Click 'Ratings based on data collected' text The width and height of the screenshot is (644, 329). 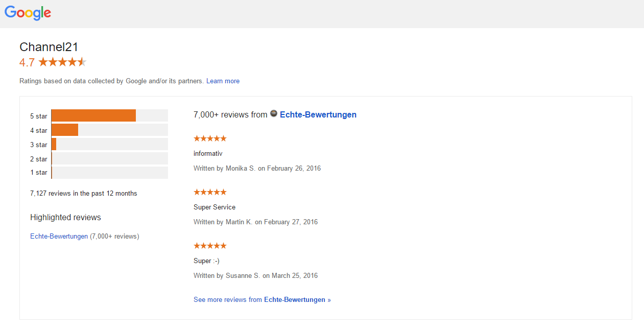112,81
